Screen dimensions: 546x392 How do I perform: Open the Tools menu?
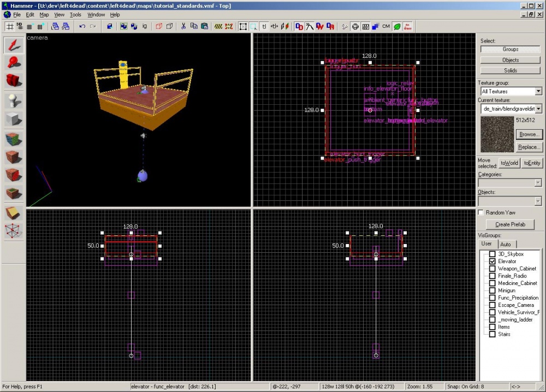75,15
